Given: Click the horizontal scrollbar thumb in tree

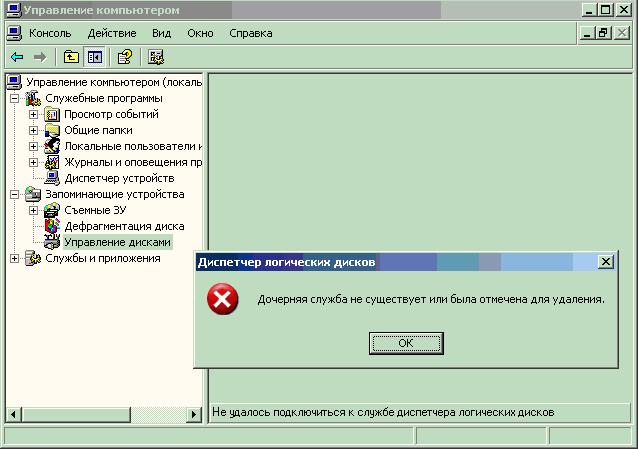Looking at the screenshot, I should pyautogui.click(x=76, y=414).
